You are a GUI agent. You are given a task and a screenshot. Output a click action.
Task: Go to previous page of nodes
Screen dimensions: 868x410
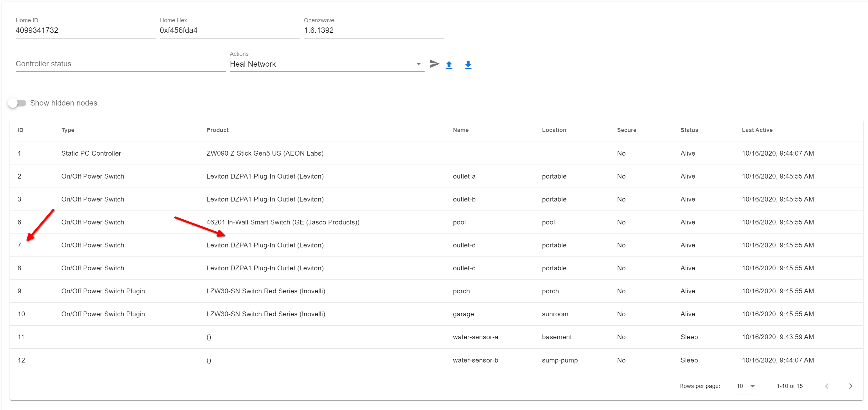[826, 386]
